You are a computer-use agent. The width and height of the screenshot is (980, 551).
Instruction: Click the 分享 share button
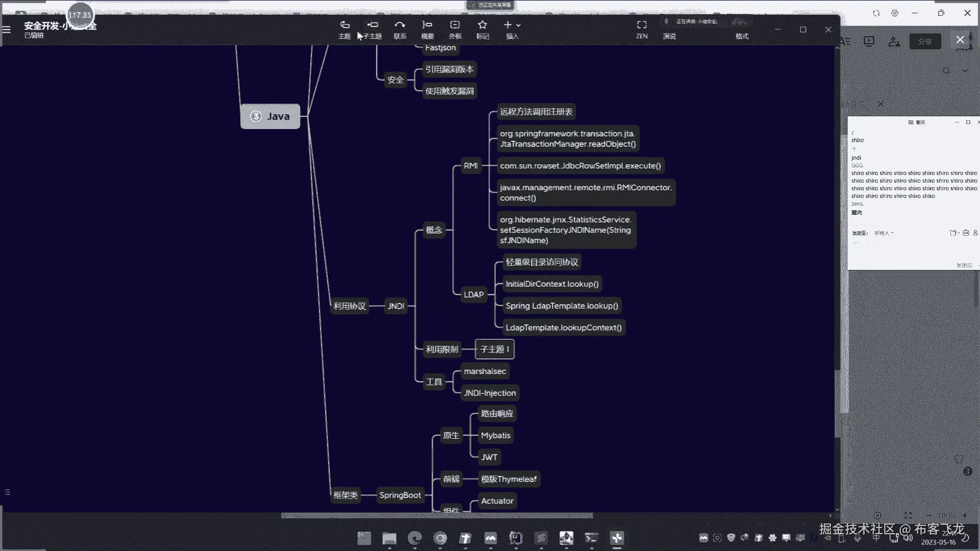(x=925, y=41)
